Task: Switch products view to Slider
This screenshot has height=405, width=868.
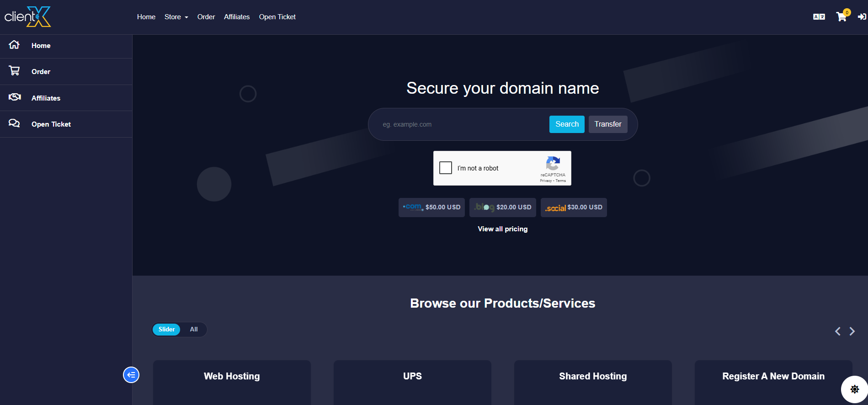Action: pos(166,330)
